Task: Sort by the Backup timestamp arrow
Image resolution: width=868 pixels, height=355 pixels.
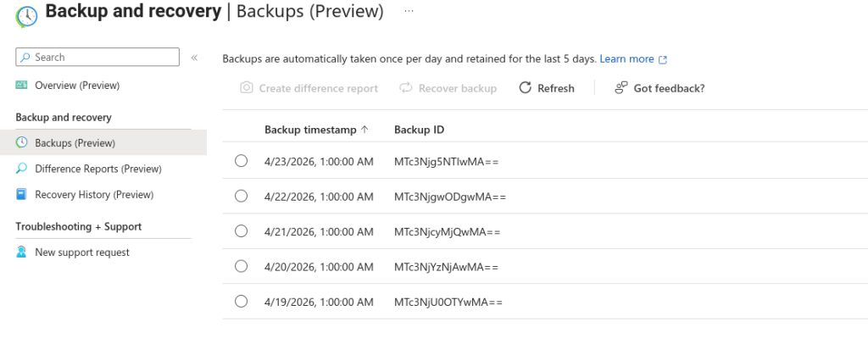Action: (x=364, y=130)
